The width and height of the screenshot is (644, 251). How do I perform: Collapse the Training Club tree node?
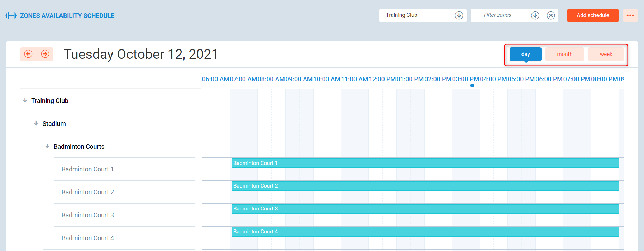point(25,100)
